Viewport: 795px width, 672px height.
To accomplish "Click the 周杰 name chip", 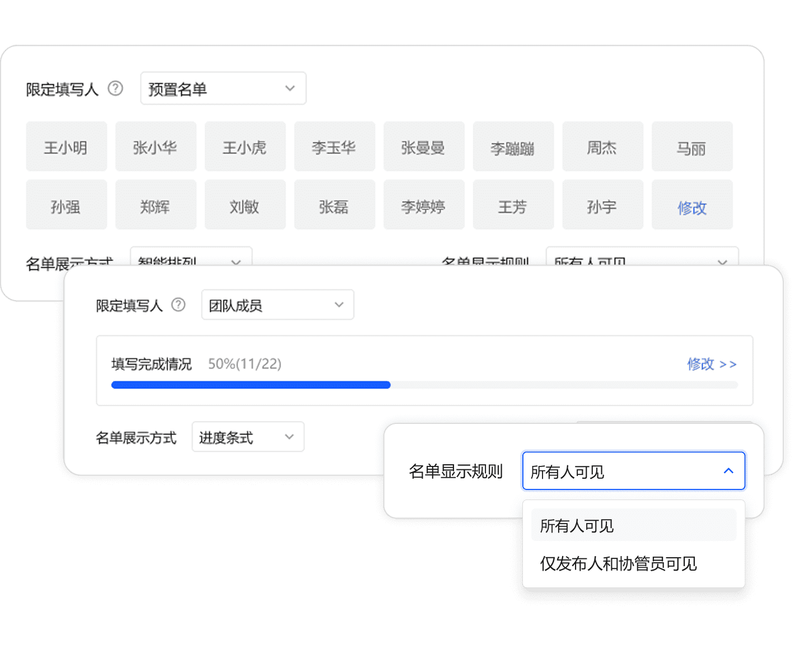I will tap(602, 147).
